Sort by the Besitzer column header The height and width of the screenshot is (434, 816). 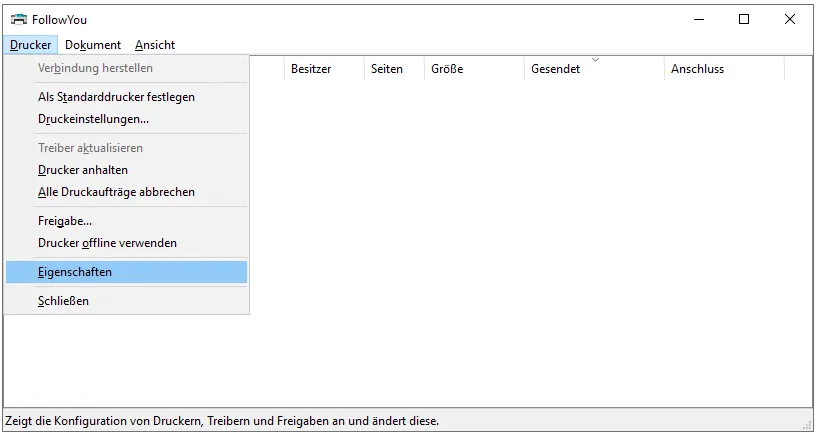pos(311,69)
